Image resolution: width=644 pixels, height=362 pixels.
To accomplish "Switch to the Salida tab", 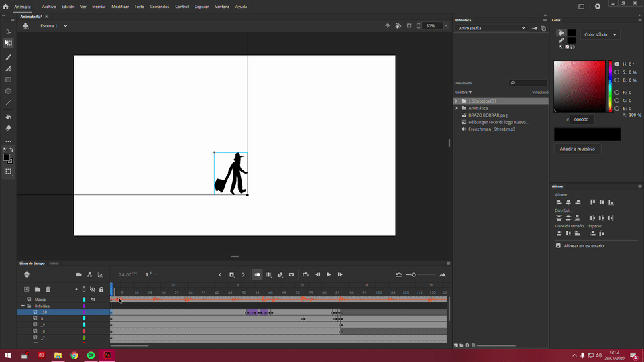I will click(54, 263).
